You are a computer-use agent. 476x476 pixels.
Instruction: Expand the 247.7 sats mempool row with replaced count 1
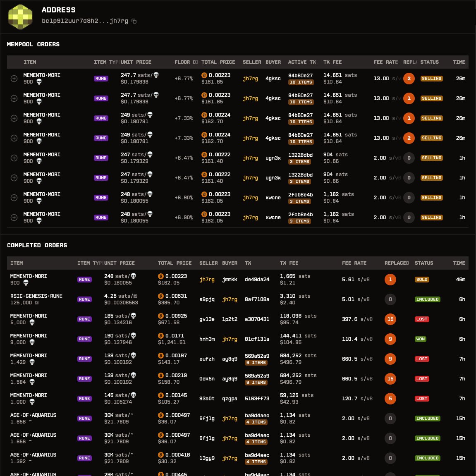[14, 98]
